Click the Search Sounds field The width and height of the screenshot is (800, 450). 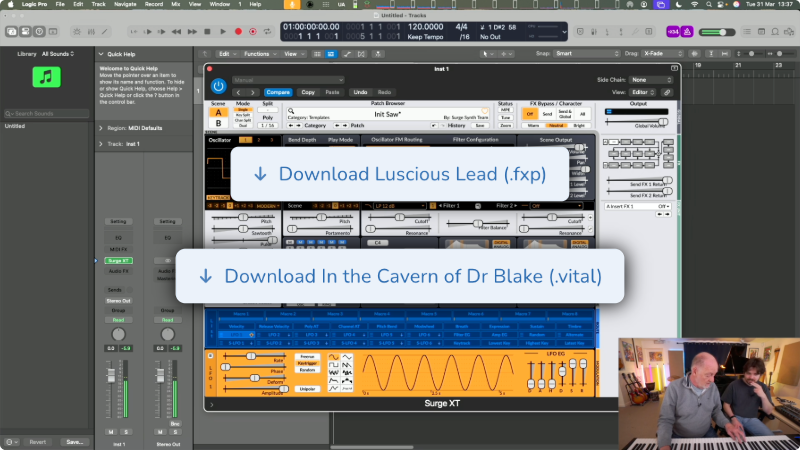[46, 113]
